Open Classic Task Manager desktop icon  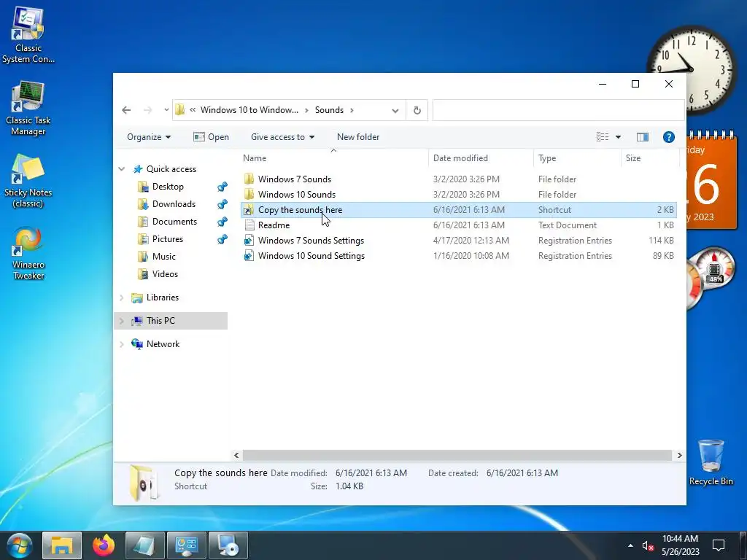pos(28,109)
